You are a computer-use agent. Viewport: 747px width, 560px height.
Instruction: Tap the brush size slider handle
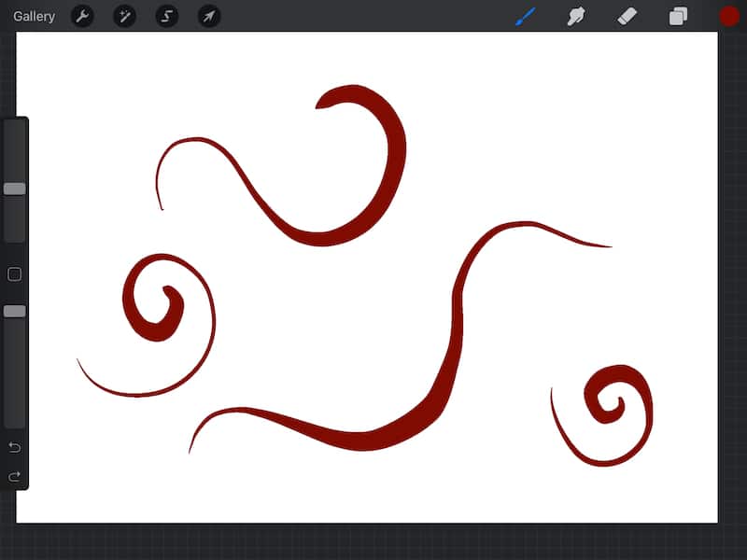tap(14, 189)
